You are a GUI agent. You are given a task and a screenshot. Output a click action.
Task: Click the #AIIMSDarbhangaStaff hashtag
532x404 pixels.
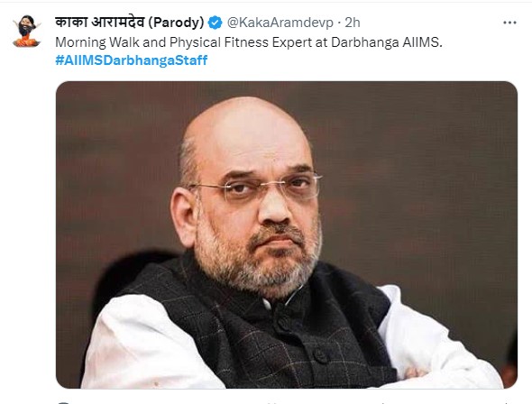pos(132,60)
